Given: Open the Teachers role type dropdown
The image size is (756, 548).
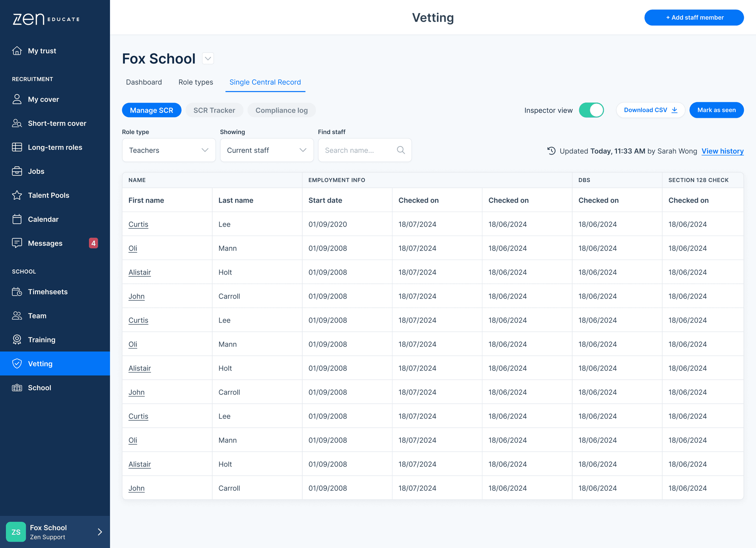Looking at the screenshot, I should 169,150.
